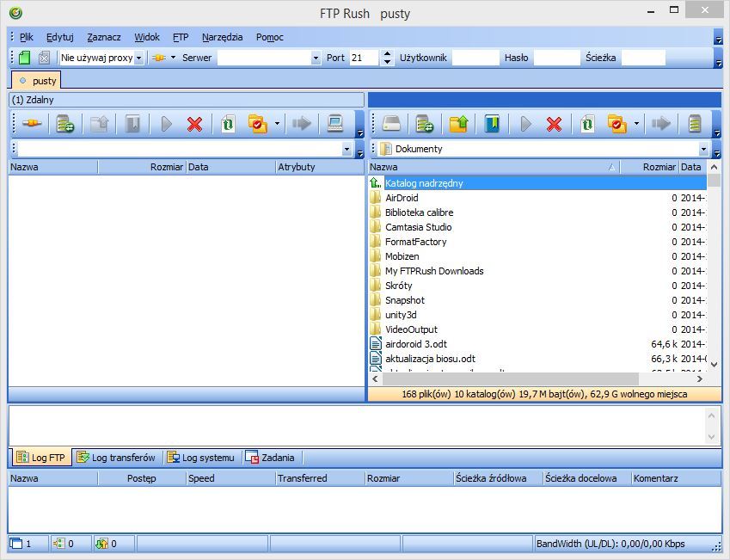This screenshot has height=560, width=730.
Task: Click the remote pane folder filter icon
Action: (257, 124)
